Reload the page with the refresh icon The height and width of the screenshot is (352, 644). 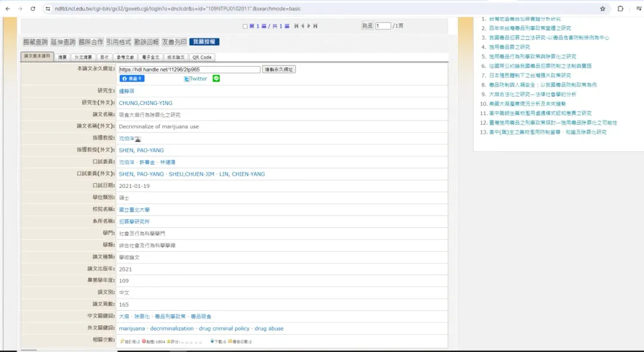33,8
